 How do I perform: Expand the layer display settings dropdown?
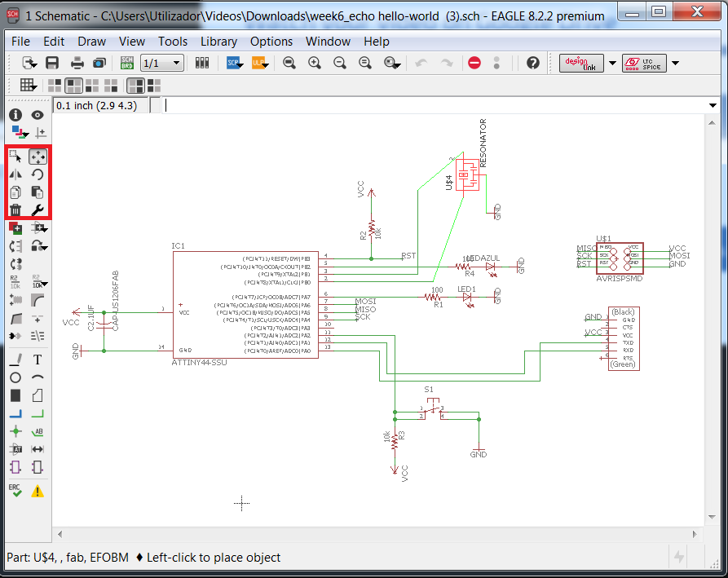tap(26, 135)
